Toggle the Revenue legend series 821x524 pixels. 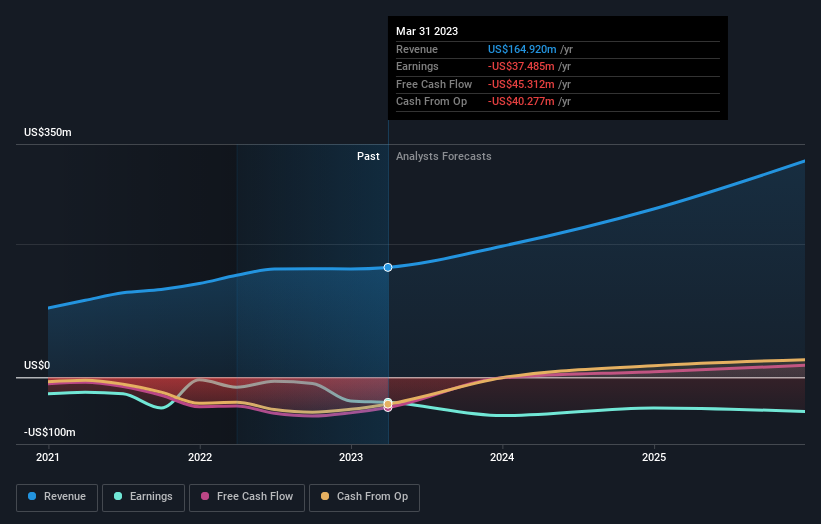pos(57,497)
